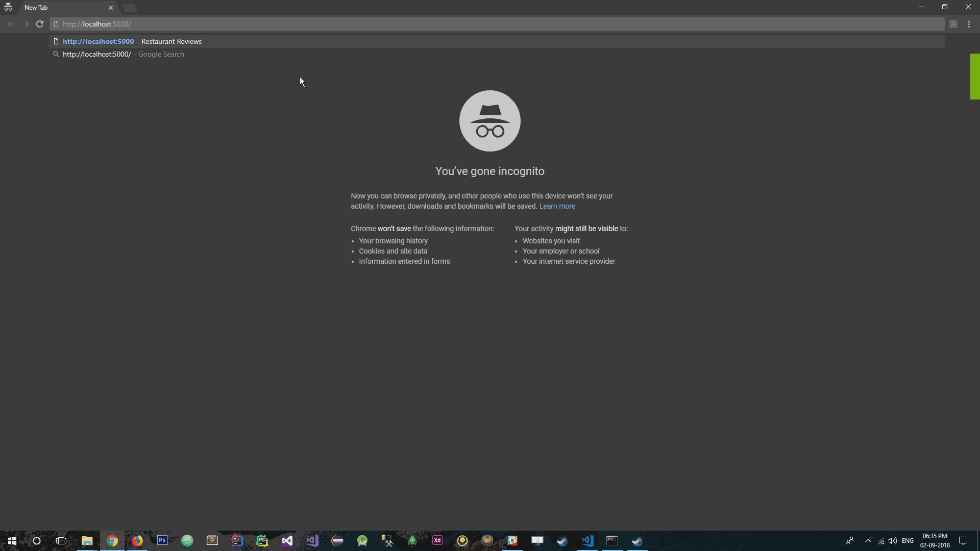This screenshot has width=980, height=551.
Task: Click the incognito indicator icon in title bar
Action: click(x=8, y=8)
